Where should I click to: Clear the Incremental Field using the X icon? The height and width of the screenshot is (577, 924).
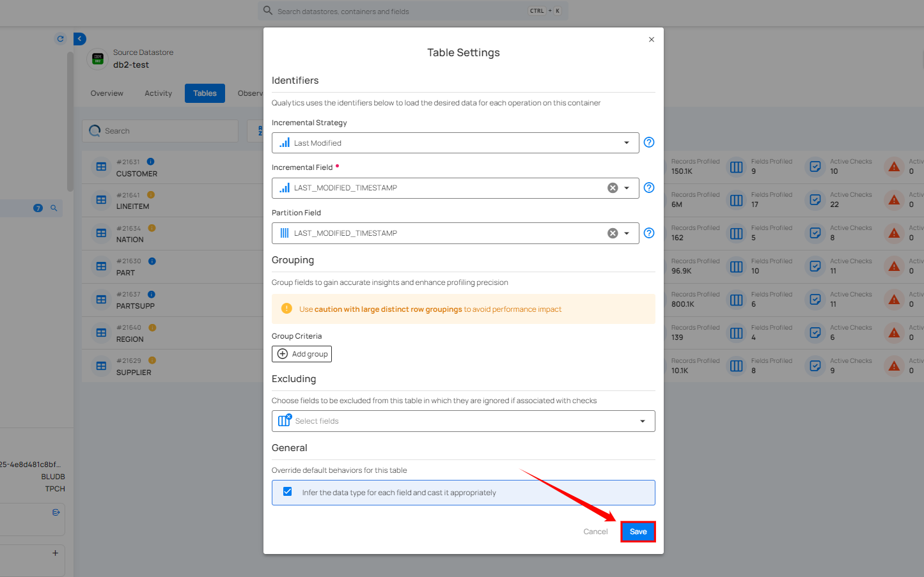pos(612,187)
